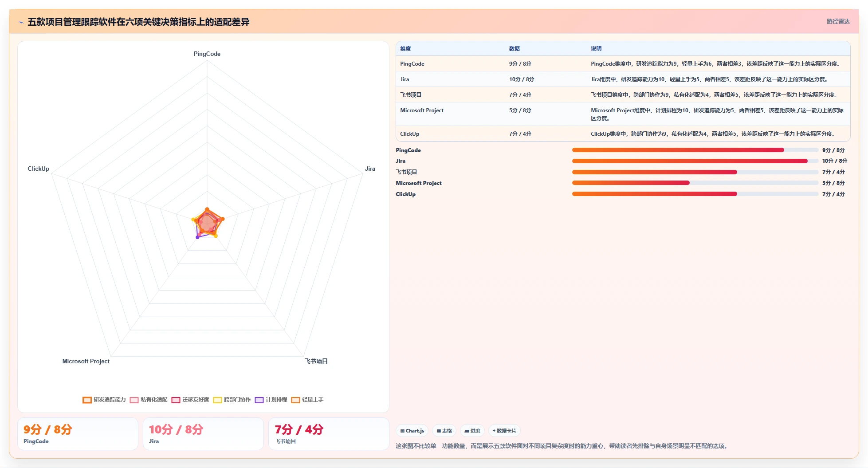868x468 pixels.
Task: Toggle 轻量上手 legend series
Action: pos(307,400)
